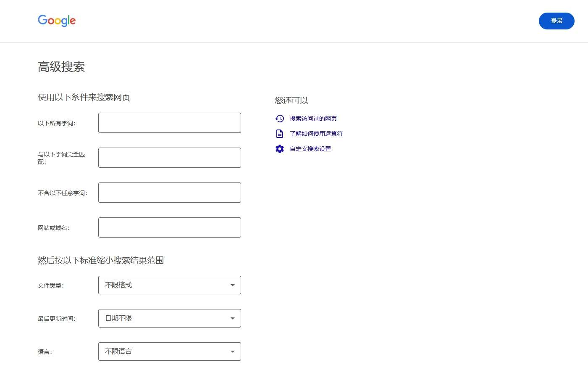Focus the 不含以下任意字词 input field
The height and width of the screenshot is (370, 588).
coord(170,193)
